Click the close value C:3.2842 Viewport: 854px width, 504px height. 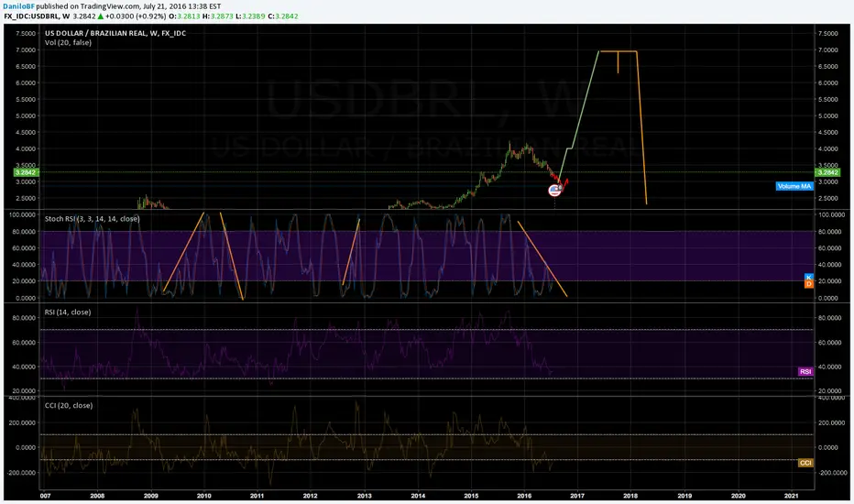coord(283,16)
